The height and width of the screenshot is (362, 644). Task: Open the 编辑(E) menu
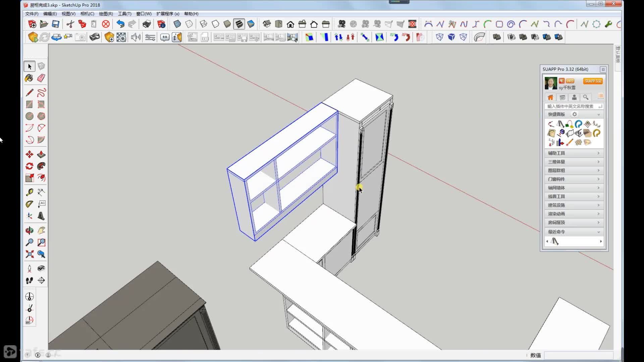coord(50,14)
